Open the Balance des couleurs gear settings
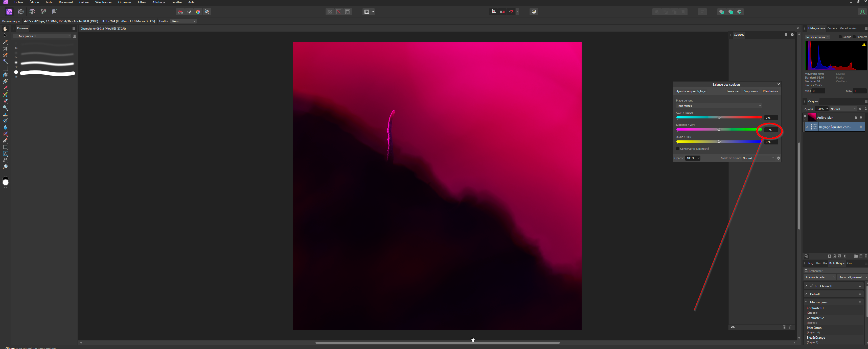This screenshot has height=349, width=868. click(778, 158)
